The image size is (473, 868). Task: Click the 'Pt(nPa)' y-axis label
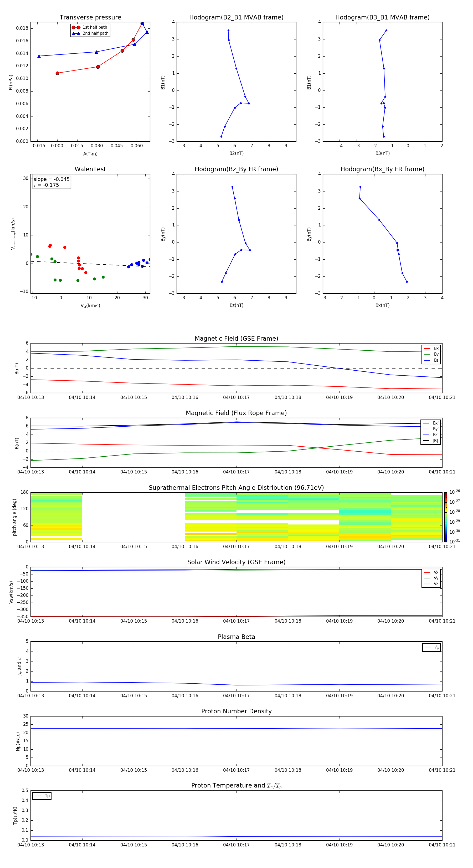pos(11,82)
